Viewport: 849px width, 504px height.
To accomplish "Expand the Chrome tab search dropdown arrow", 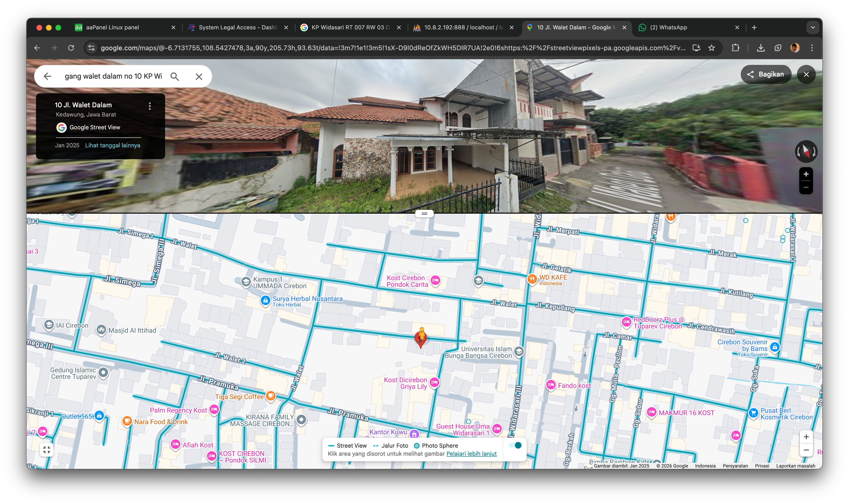I will [x=813, y=27].
